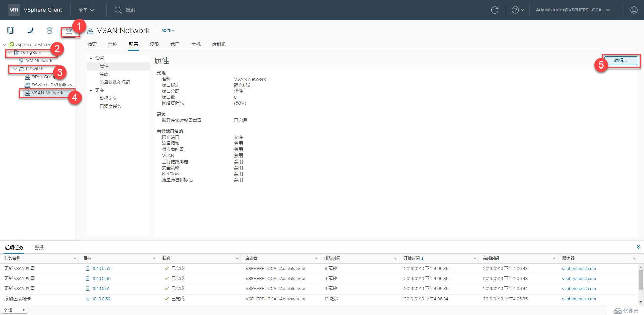Viewport: 644px width, 315px height.
Task: Open 排队时间 column filter dropdown
Action: coord(395,258)
